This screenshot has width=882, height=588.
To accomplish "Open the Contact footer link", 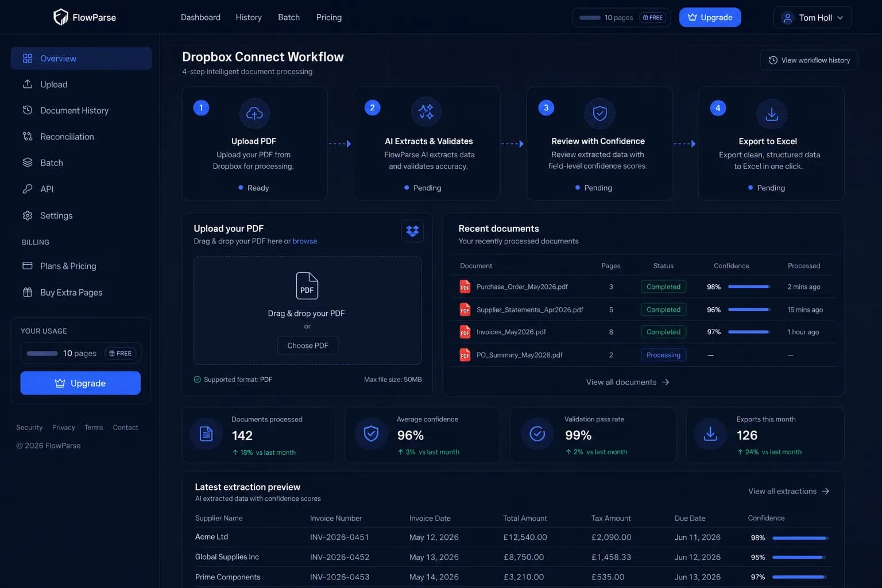I will (125, 427).
